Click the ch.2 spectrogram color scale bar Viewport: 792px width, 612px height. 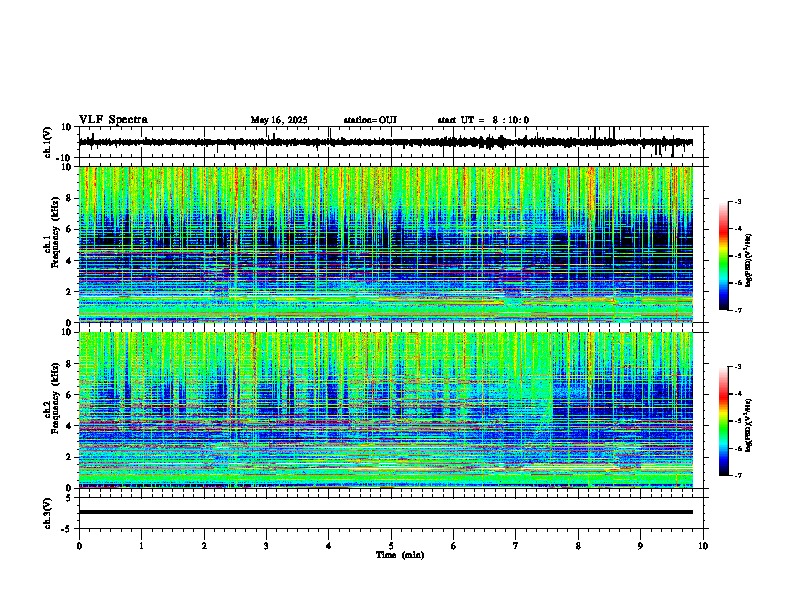[724, 421]
